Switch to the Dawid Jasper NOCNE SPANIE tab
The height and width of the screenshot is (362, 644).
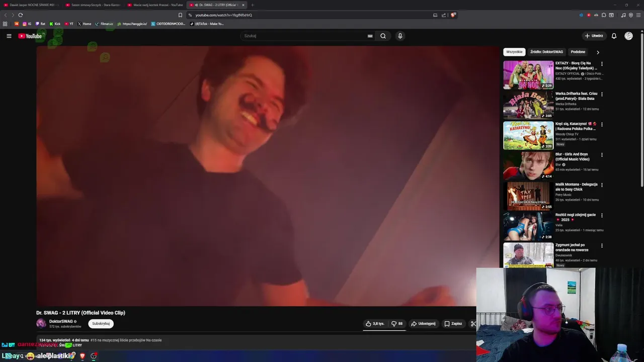31,5
